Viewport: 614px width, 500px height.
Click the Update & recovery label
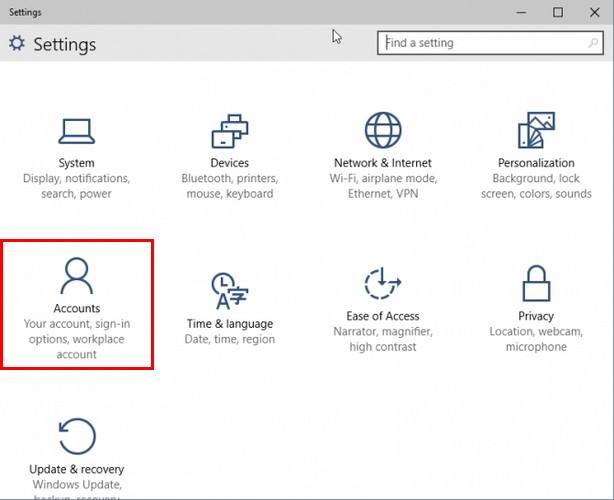click(x=77, y=469)
